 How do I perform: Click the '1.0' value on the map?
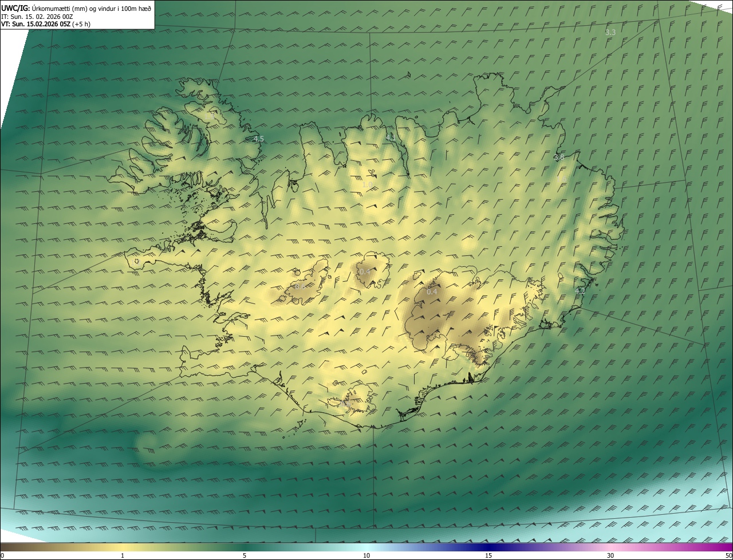pos(367,185)
